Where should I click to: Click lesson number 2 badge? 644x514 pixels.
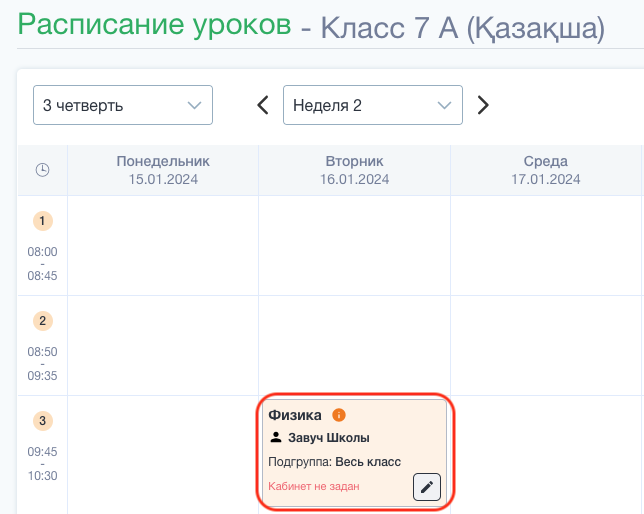pyautogui.click(x=43, y=321)
